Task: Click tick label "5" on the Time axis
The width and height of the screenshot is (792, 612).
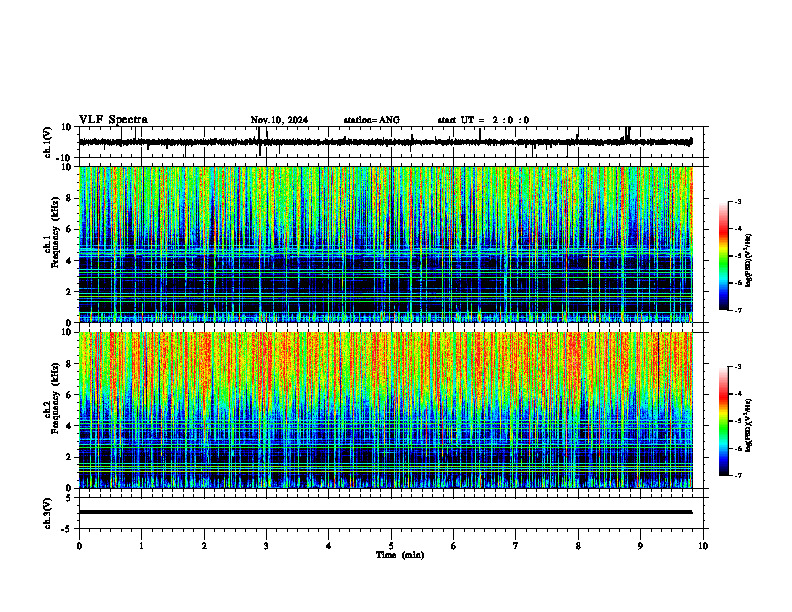Action: click(x=391, y=546)
